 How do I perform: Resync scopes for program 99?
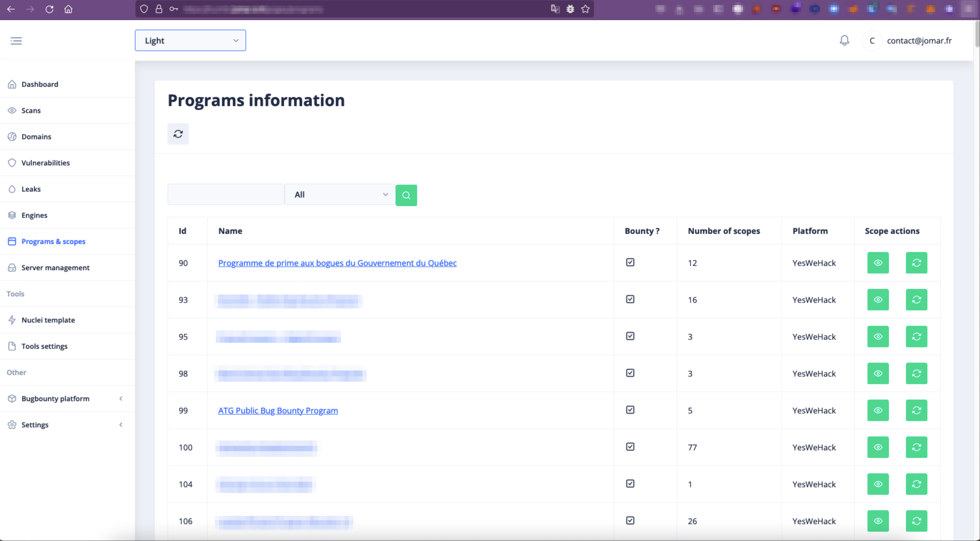click(x=916, y=410)
